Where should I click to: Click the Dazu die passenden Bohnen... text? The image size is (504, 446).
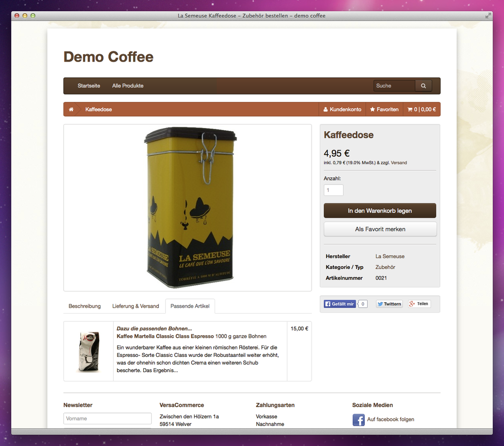154,329
